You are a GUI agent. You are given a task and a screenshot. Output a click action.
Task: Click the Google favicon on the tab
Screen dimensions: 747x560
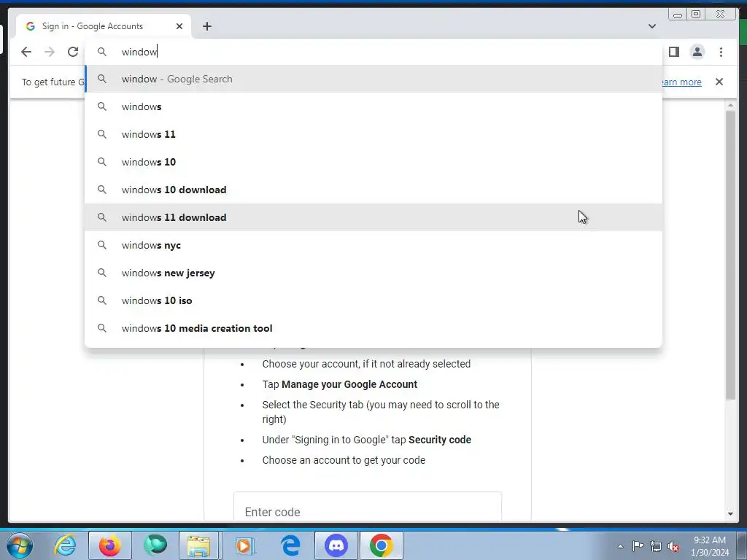(x=31, y=26)
